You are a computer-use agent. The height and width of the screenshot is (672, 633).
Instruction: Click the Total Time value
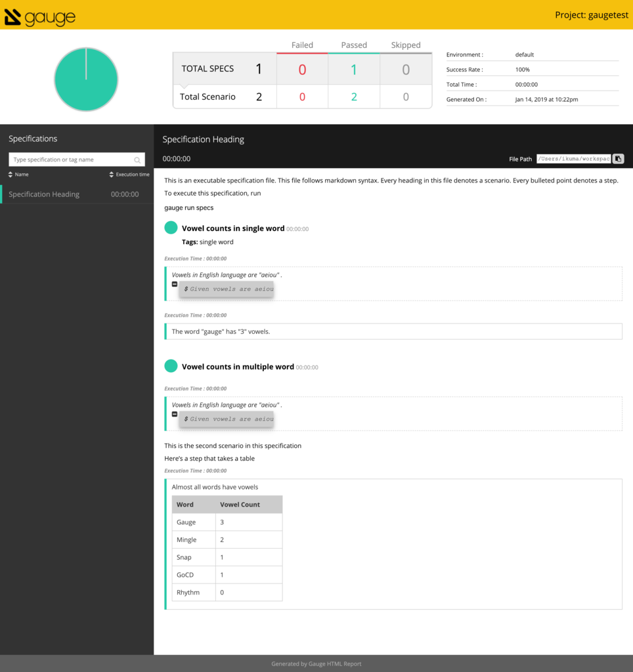526,85
